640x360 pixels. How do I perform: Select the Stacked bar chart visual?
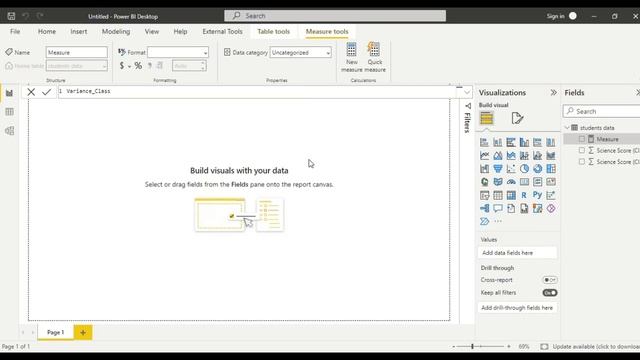(484, 142)
